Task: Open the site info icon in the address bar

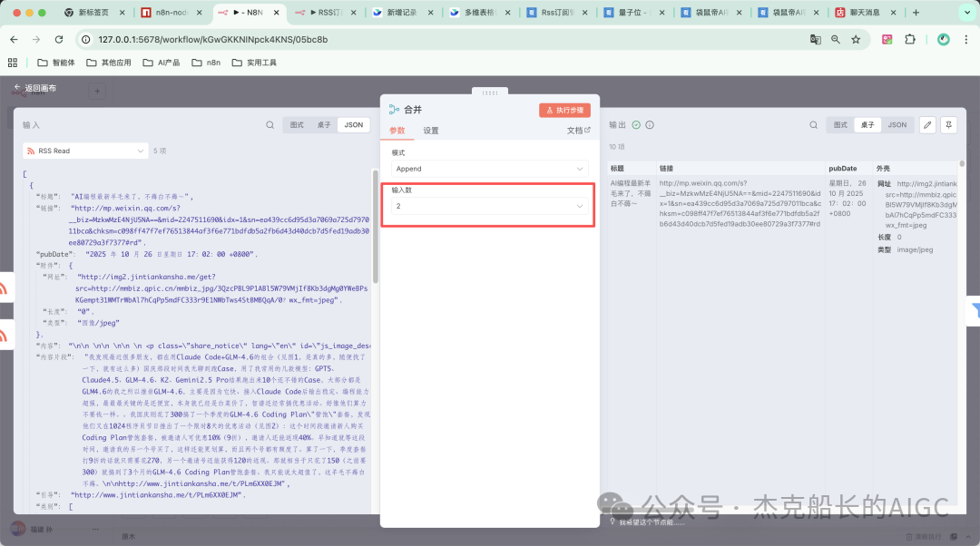Action: (86, 39)
